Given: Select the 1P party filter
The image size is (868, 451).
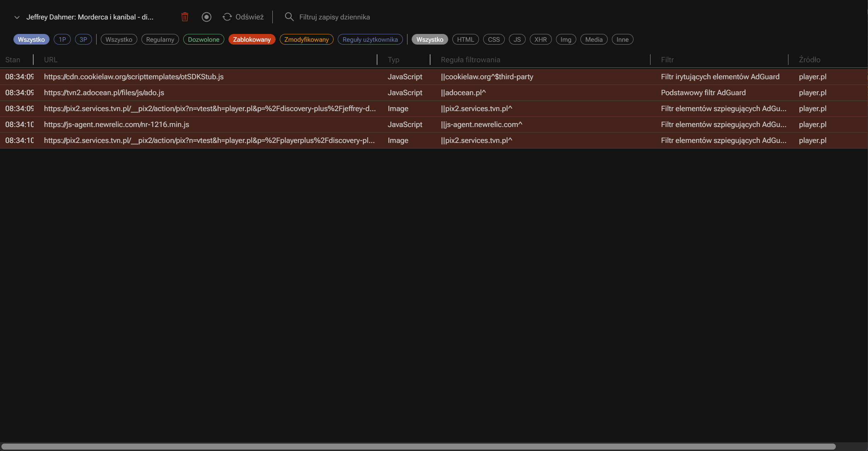Looking at the screenshot, I should (x=62, y=39).
